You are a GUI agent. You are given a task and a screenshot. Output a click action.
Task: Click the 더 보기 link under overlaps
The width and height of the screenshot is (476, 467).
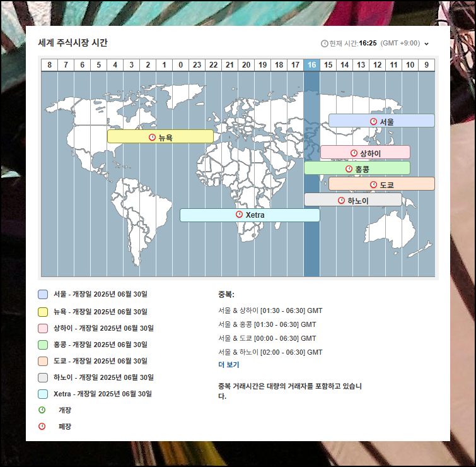click(229, 365)
